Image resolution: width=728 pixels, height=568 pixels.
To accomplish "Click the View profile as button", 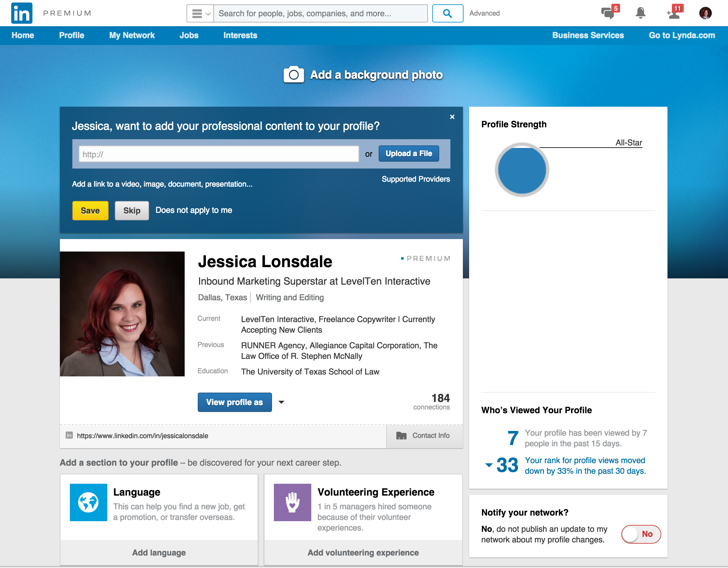I will click(234, 402).
